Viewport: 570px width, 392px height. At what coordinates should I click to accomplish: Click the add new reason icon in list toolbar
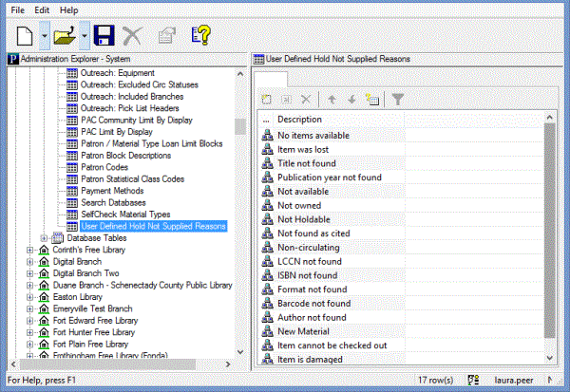point(267,99)
